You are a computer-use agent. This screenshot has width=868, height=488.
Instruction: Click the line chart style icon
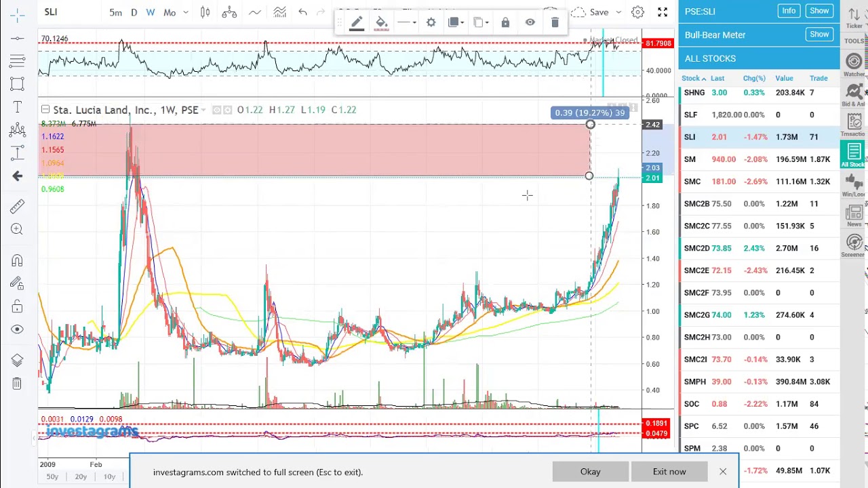tap(255, 12)
